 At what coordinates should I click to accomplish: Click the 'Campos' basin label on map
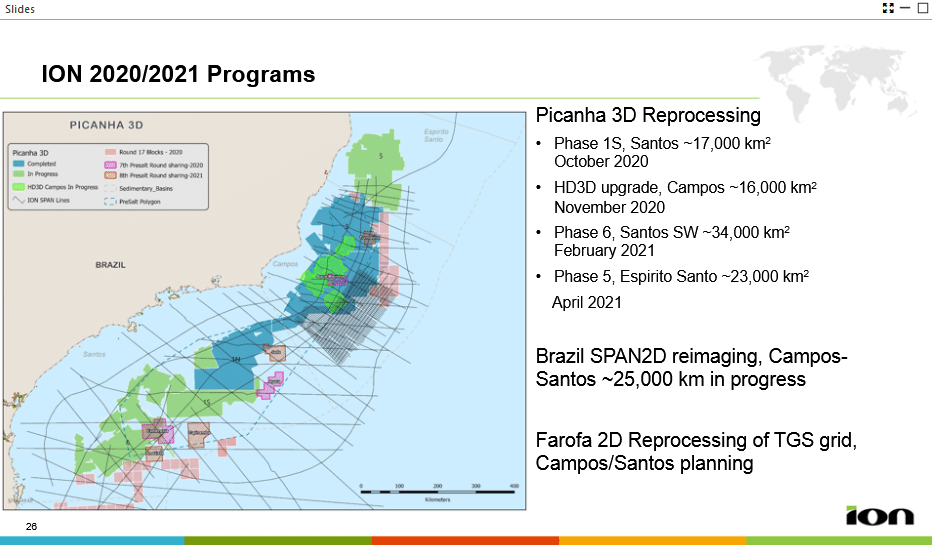[285, 263]
